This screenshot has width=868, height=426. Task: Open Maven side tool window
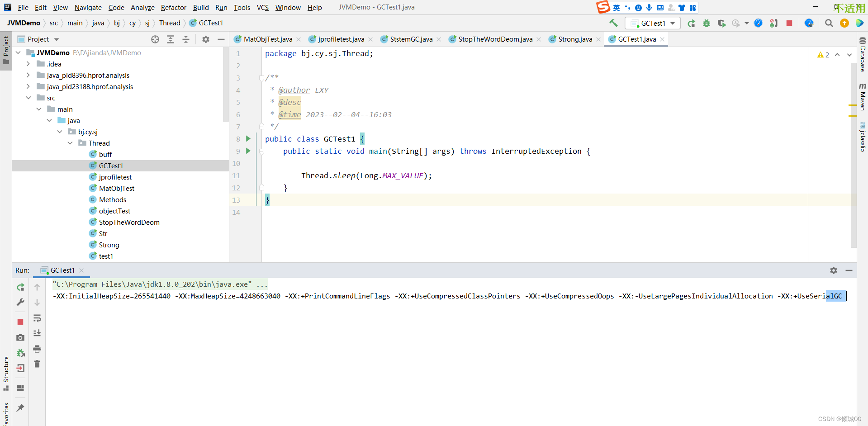pos(863,96)
